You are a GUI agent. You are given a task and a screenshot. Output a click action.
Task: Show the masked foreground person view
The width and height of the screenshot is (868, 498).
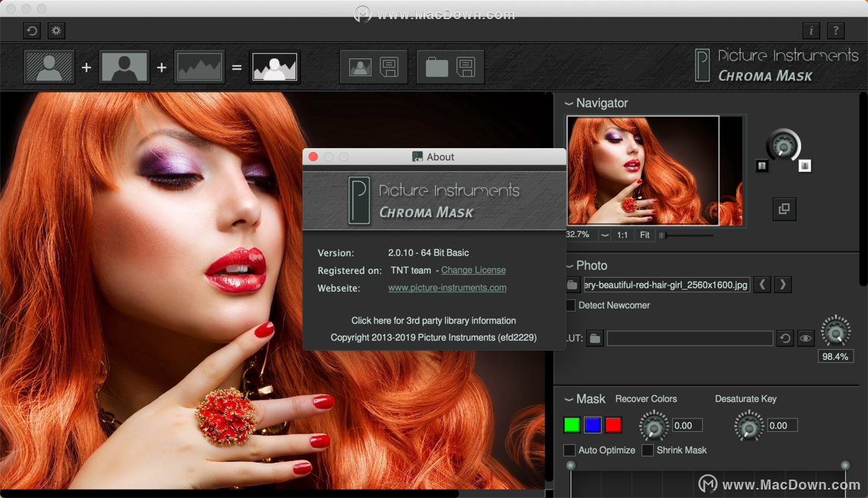[124, 67]
